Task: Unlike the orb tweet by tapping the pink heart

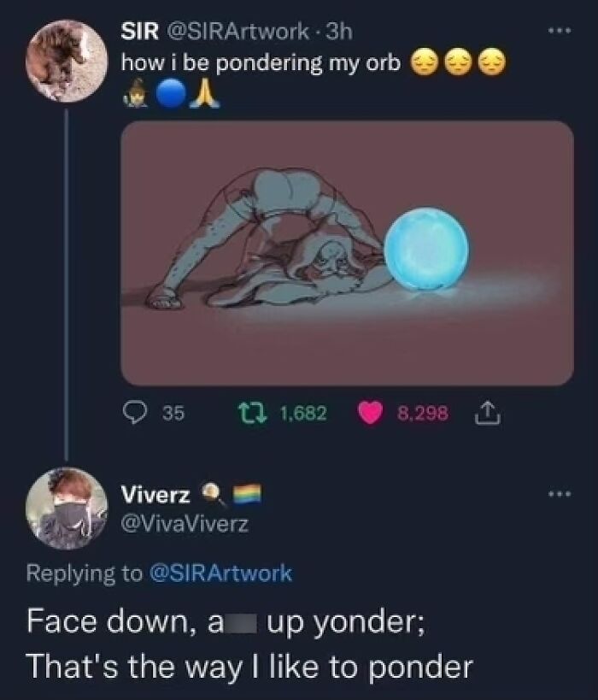Action: [x=370, y=412]
